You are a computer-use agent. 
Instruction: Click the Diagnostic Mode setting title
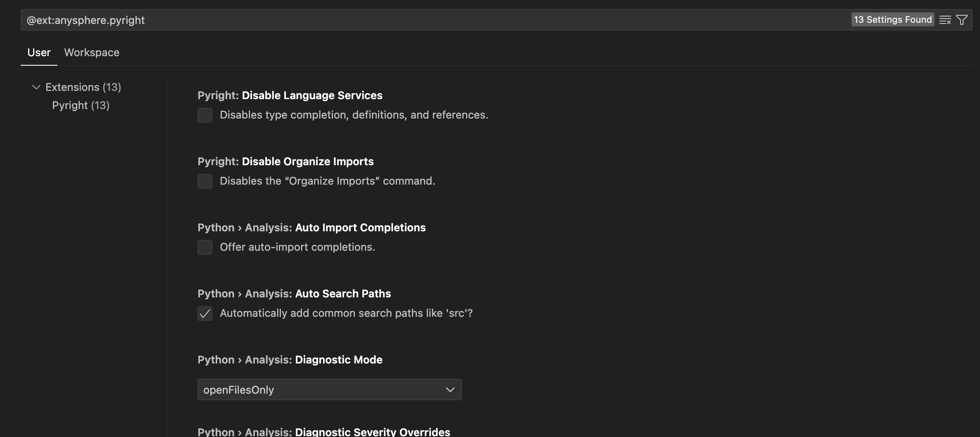point(290,360)
